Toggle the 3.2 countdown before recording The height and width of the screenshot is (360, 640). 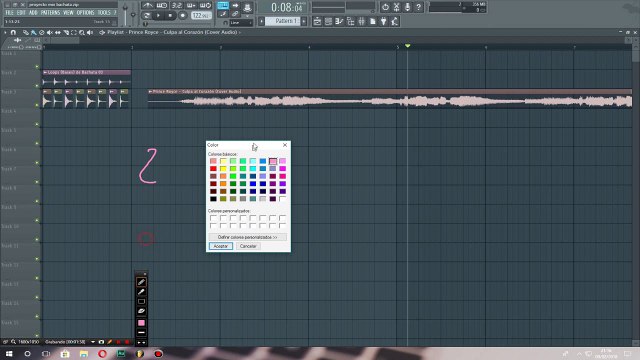(176, 5)
